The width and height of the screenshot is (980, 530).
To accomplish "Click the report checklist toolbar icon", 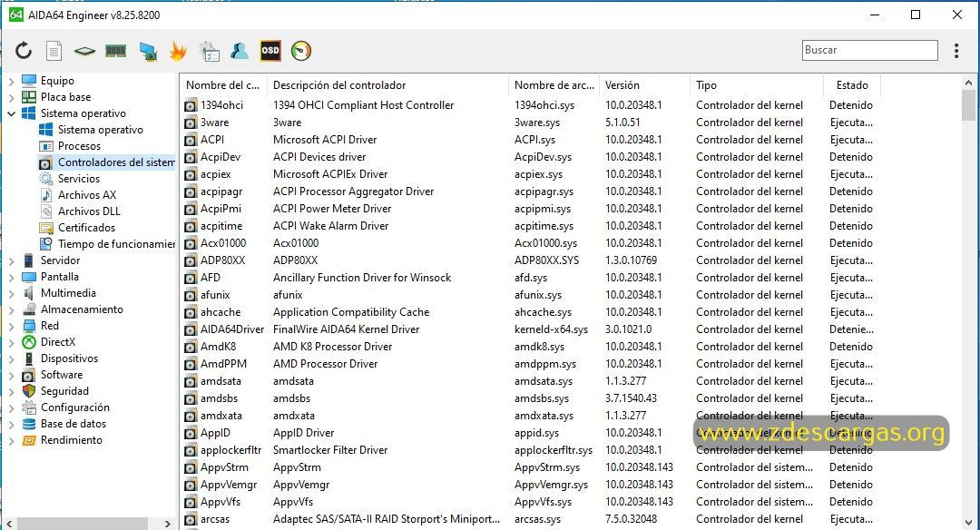I will [209, 51].
